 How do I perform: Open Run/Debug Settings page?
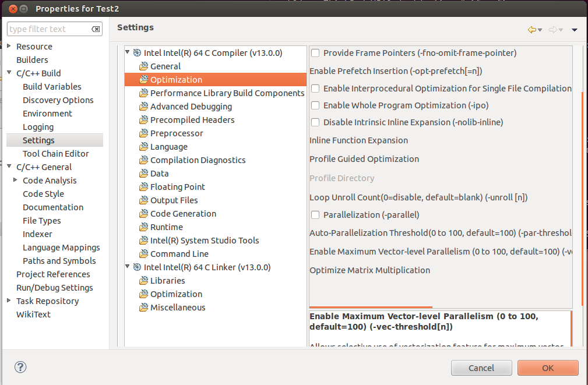click(55, 288)
